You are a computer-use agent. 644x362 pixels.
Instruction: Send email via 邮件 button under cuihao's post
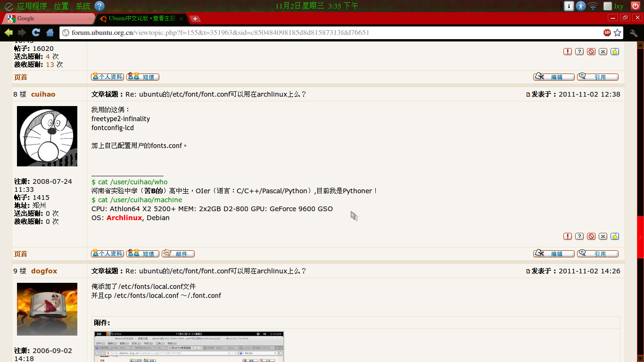[178, 254]
